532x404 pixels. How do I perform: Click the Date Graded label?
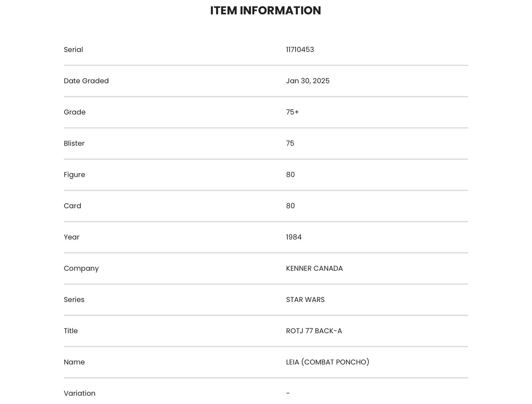(86, 81)
